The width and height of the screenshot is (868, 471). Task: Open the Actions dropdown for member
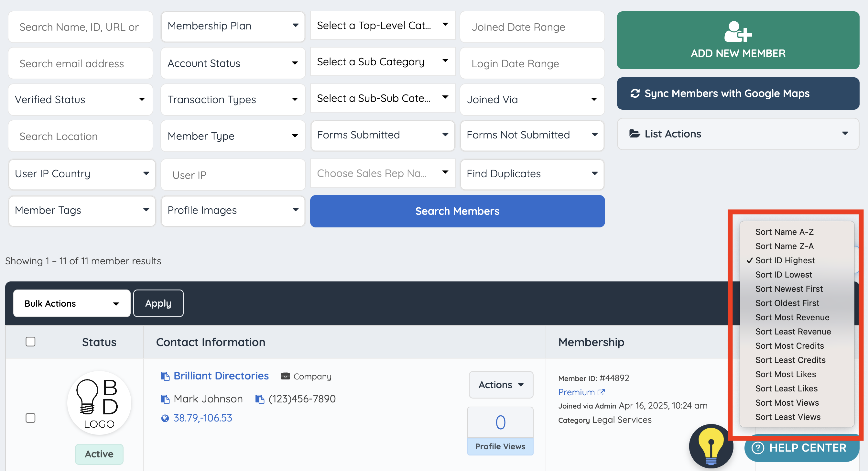tap(501, 385)
